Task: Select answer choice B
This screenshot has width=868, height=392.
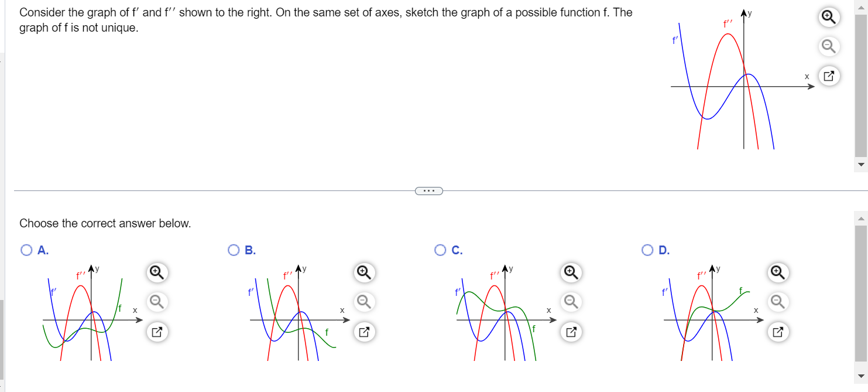Action: (x=234, y=250)
